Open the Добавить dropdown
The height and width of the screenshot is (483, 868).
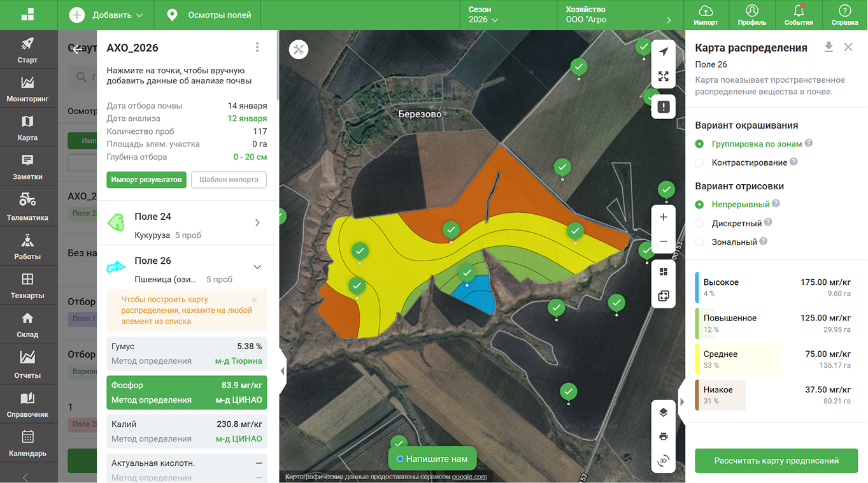[x=106, y=15]
